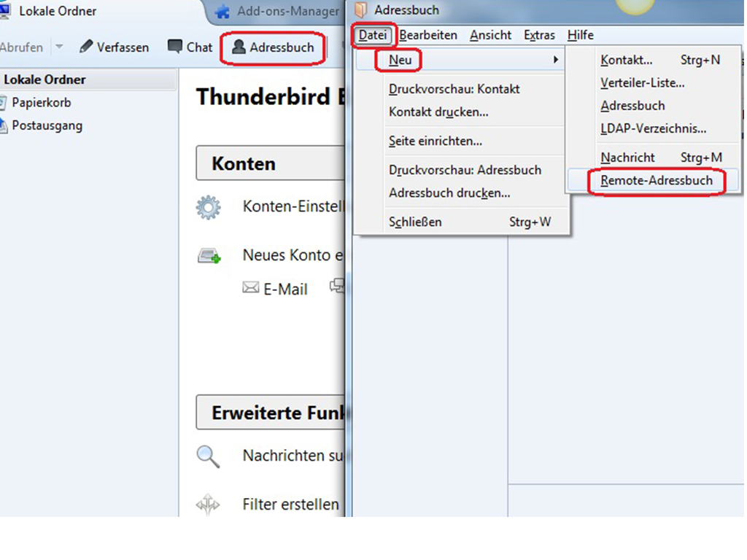Screen dimensions: 747x560
Task: Open the Chat toolbar button
Action: 190,47
